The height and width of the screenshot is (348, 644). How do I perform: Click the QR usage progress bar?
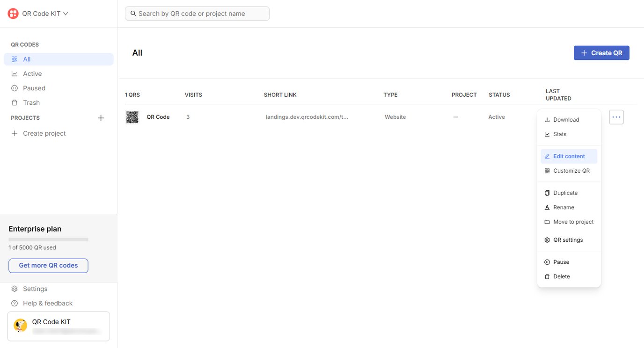(x=48, y=239)
